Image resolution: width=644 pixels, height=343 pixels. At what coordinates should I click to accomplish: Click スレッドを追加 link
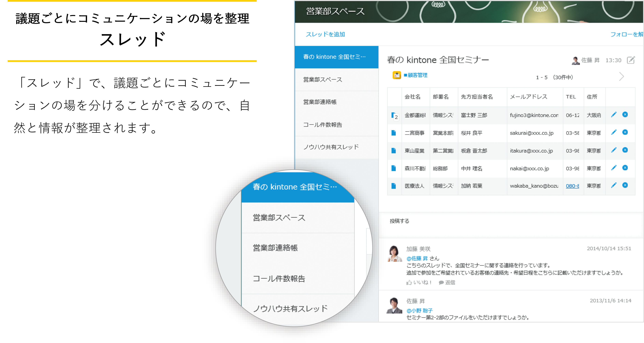[x=325, y=34]
